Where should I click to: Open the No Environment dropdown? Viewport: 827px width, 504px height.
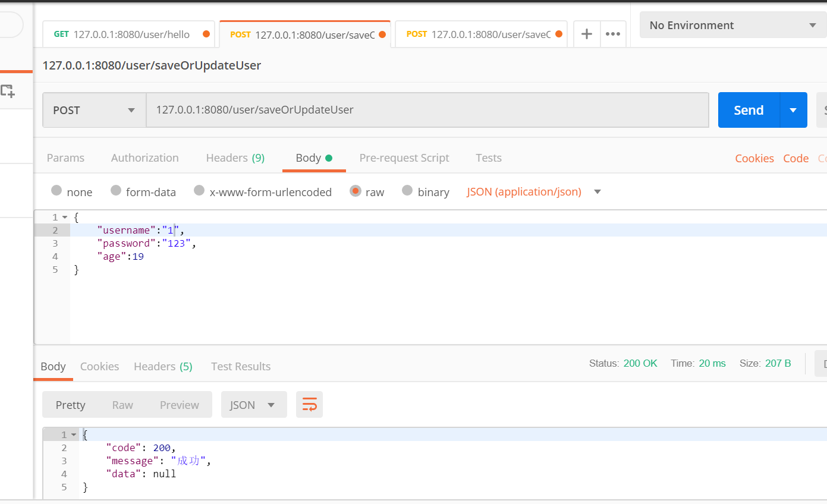click(732, 25)
